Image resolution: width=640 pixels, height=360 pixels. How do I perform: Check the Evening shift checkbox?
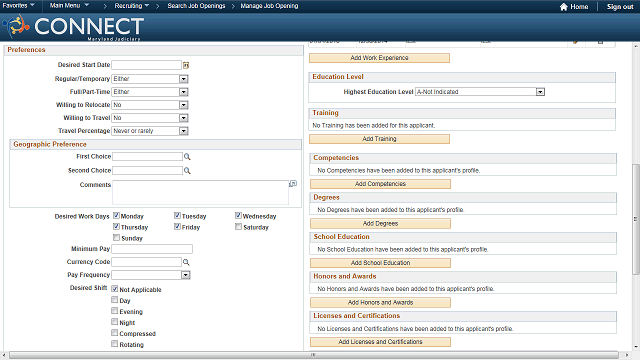point(115,311)
